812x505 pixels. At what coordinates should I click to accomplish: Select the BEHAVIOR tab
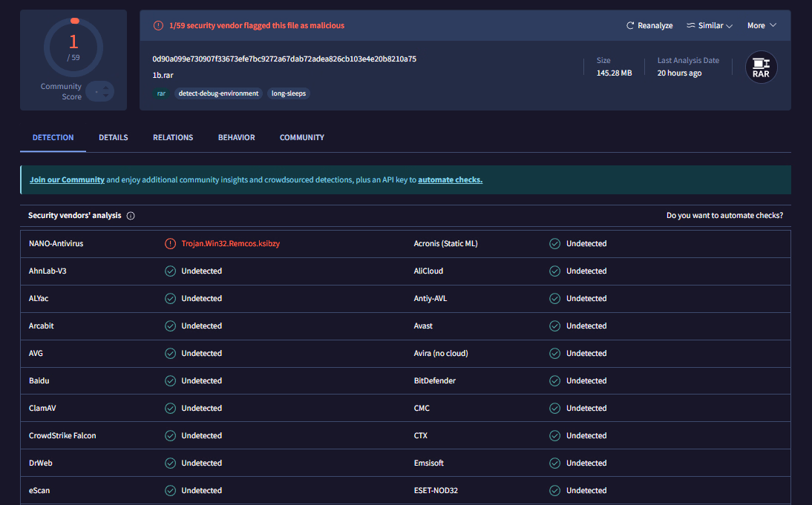(x=237, y=138)
